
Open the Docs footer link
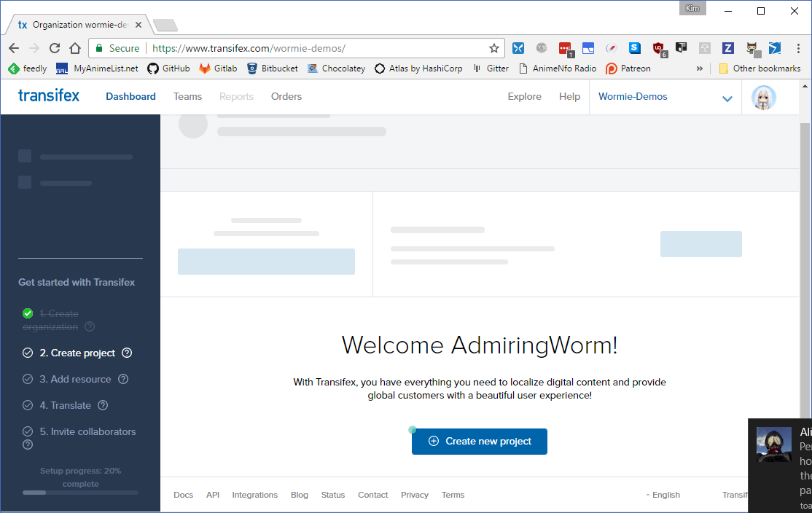click(184, 495)
